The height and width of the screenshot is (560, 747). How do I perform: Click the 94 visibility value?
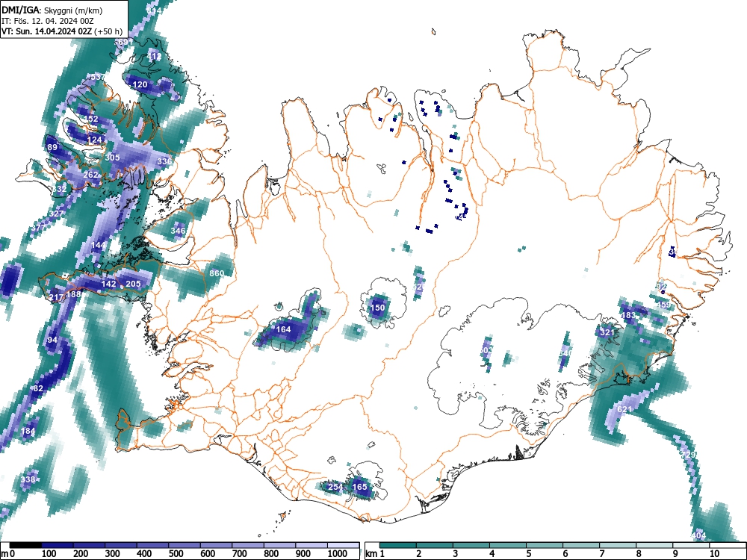[x=52, y=340]
